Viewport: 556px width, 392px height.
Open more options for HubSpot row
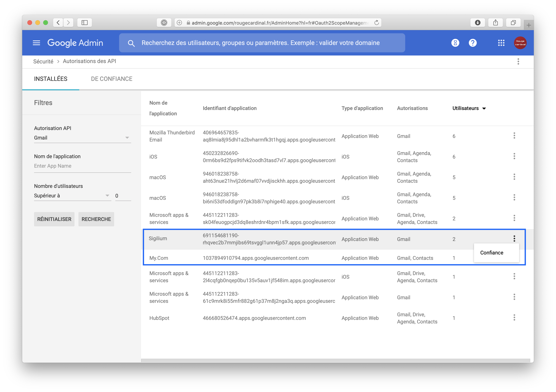[x=514, y=318]
